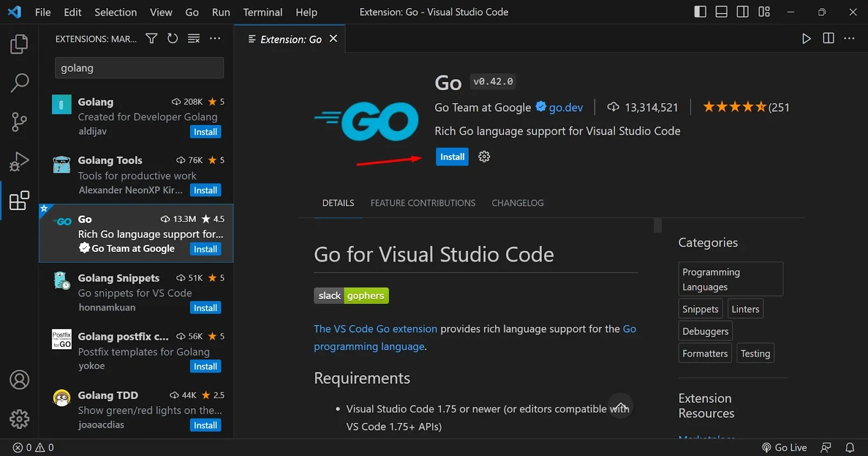This screenshot has height=456, width=868.
Task: Install the Golang extension by aldijav
Action: (206, 132)
